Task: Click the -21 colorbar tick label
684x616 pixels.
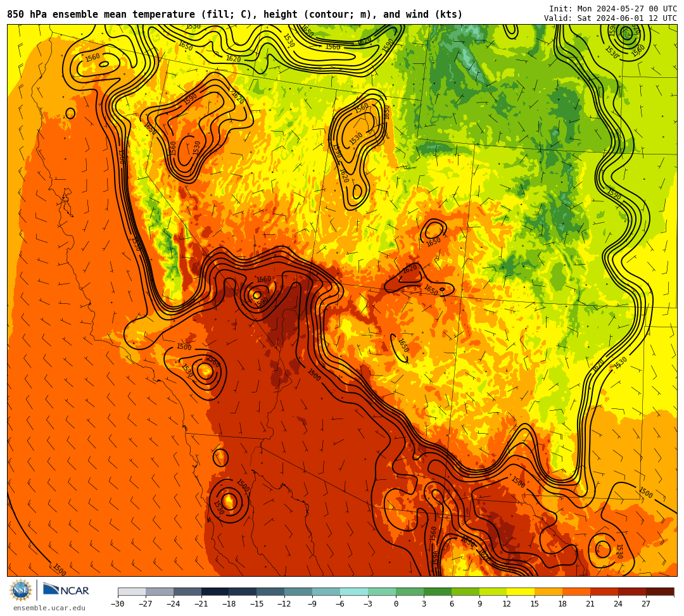Action: click(x=201, y=604)
